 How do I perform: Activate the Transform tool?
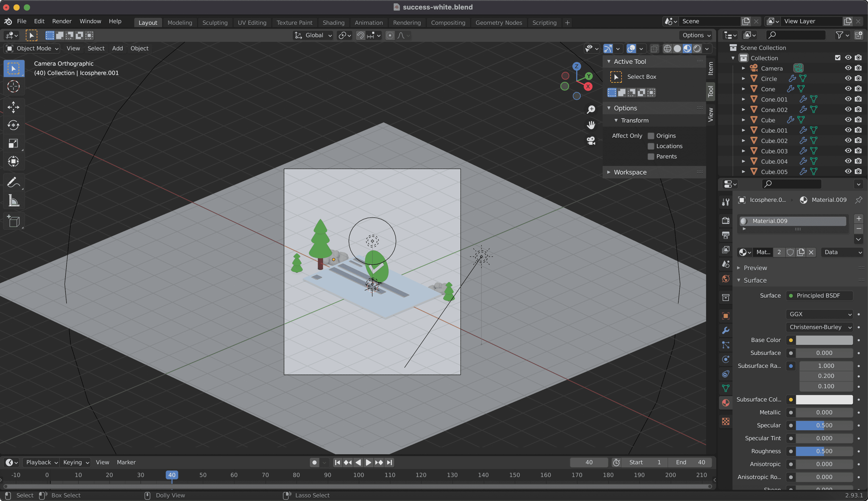13,161
